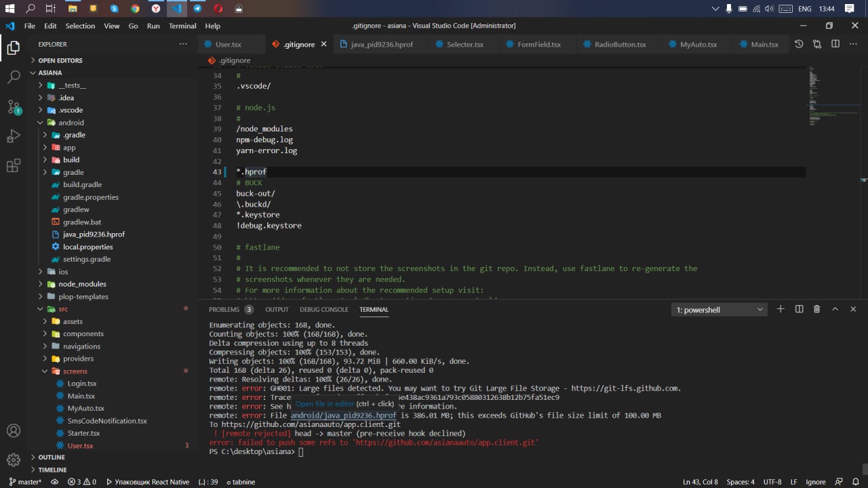Click the Open Changes compare icon

(816, 44)
